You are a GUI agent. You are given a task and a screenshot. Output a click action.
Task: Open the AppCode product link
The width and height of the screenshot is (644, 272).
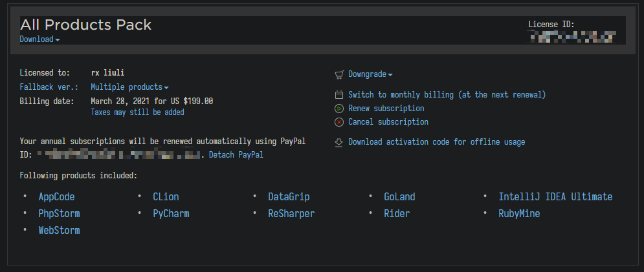pyautogui.click(x=57, y=197)
